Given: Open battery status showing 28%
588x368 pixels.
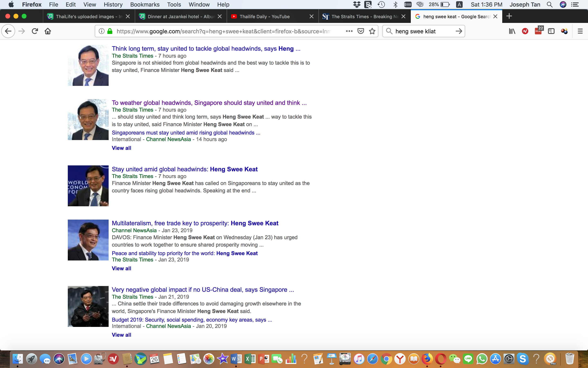Looking at the screenshot, I should [x=439, y=4].
